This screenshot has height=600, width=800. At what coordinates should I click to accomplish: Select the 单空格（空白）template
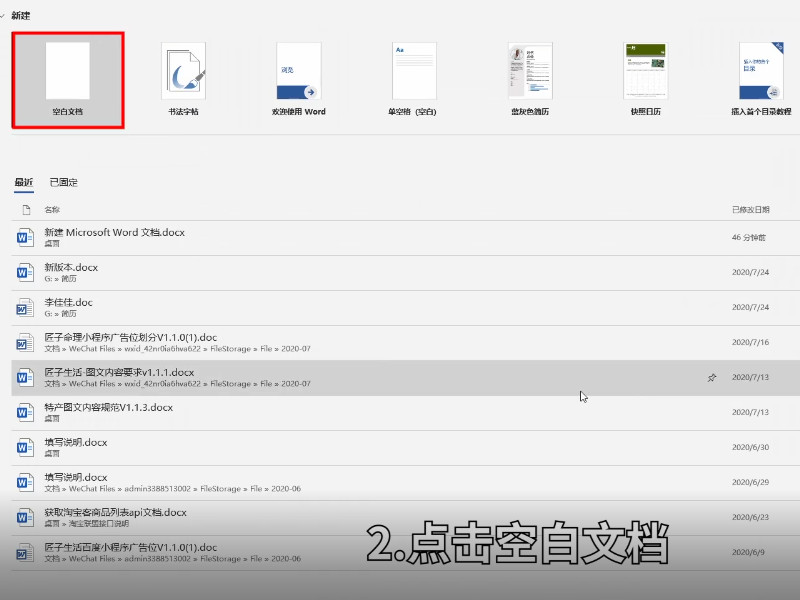414,80
